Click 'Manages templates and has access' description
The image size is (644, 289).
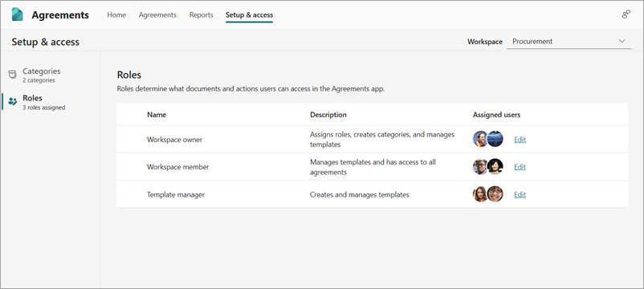coord(373,167)
